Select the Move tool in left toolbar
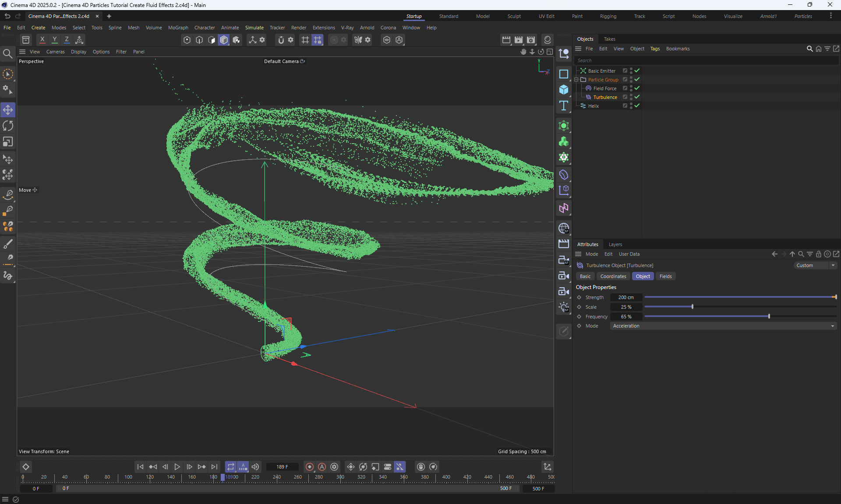 pyautogui.click(x=8, y=110)
